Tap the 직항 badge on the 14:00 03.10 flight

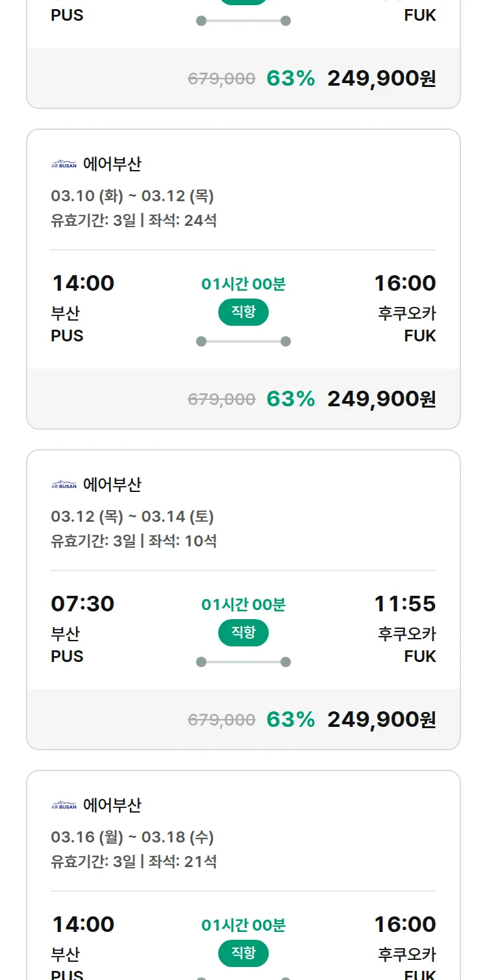pyautogui.click(x=243, y=312)
